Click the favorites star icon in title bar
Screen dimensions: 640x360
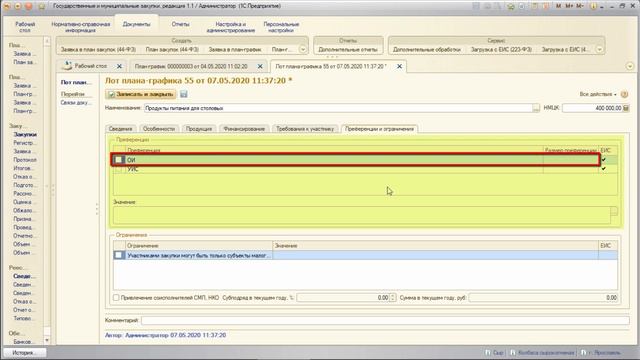(x=42, y=6)
